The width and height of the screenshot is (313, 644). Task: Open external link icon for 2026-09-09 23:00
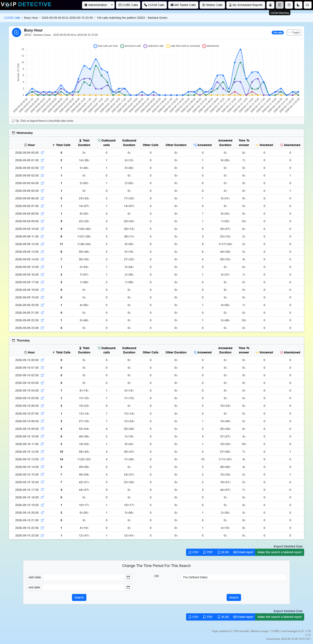tap(42, 328)
